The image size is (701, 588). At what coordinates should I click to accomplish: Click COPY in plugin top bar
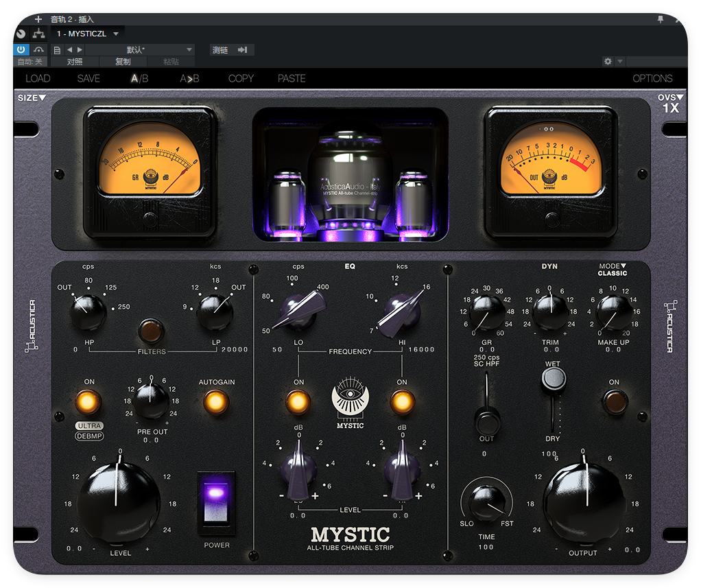pyautogui.click(x=241, y=78)
